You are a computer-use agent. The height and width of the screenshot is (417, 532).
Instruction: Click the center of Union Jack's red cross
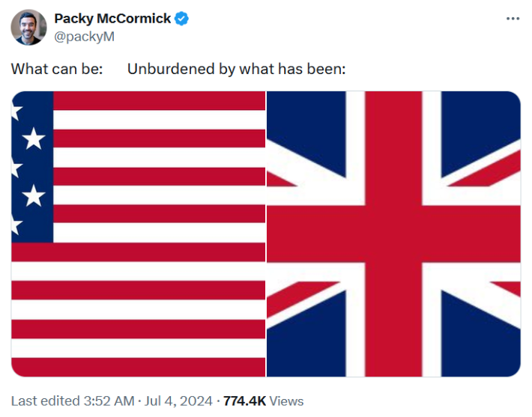pyautogui.click(x=393, y=234)
